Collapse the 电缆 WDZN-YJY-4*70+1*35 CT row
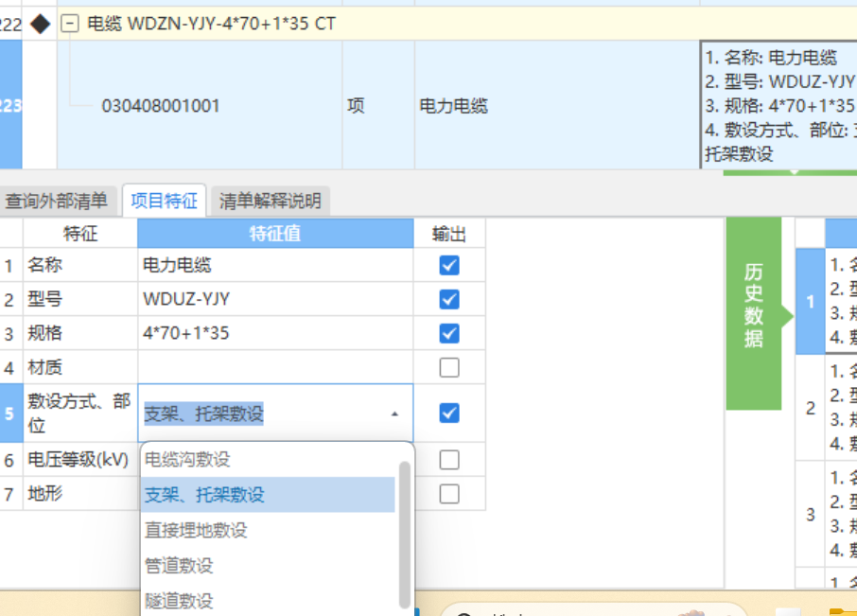The width and height of the screenshot is (857, 616). pos(69,24)
